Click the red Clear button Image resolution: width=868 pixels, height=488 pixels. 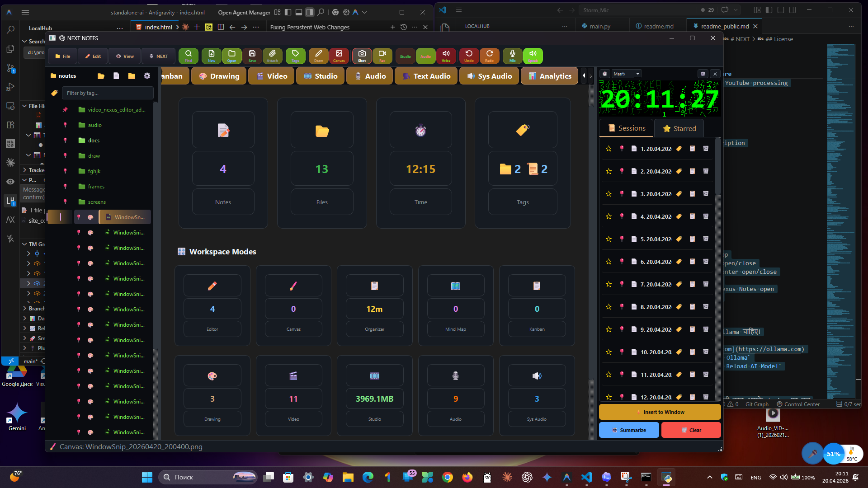coord(691,430)
